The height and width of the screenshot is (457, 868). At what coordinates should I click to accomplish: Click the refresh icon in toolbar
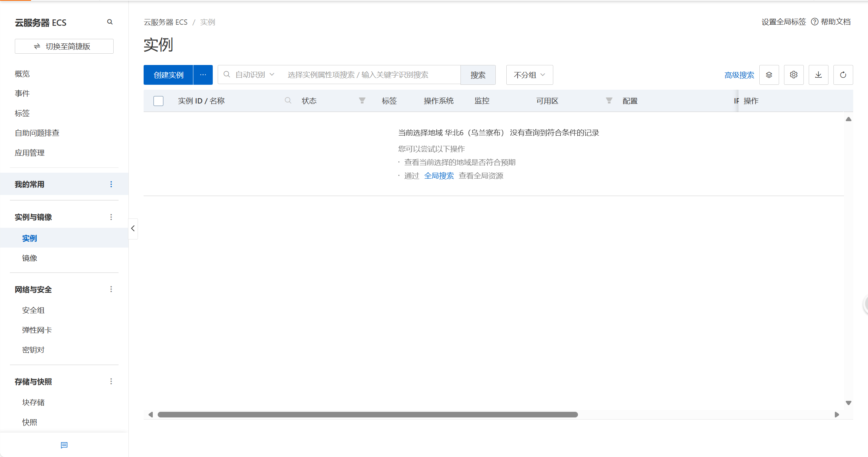point(843,75)
